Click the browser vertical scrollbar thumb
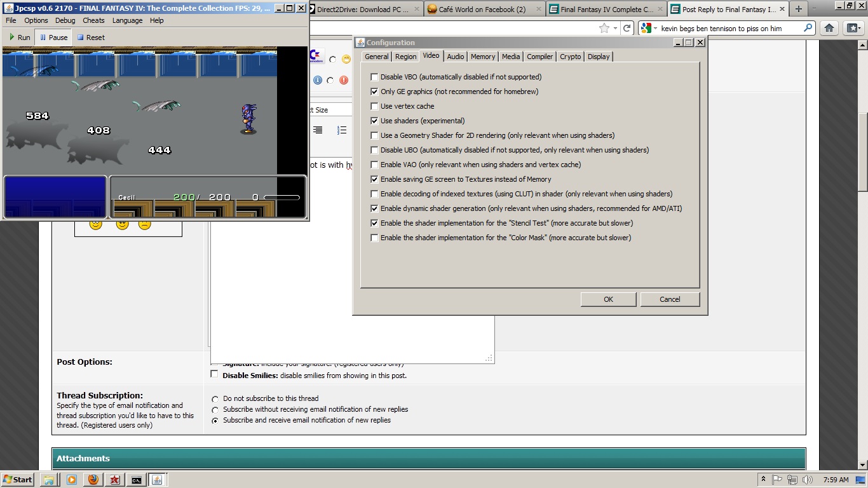Image resolution: width=868 pixels, height=488 pixels. coord(862,151)
